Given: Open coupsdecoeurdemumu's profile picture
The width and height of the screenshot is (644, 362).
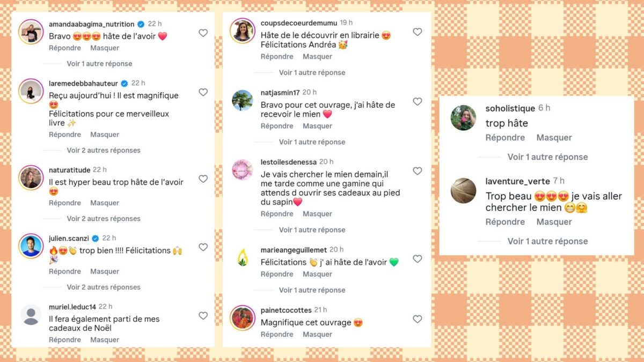Looking at the screenshot, I should [x=243, y=31].
